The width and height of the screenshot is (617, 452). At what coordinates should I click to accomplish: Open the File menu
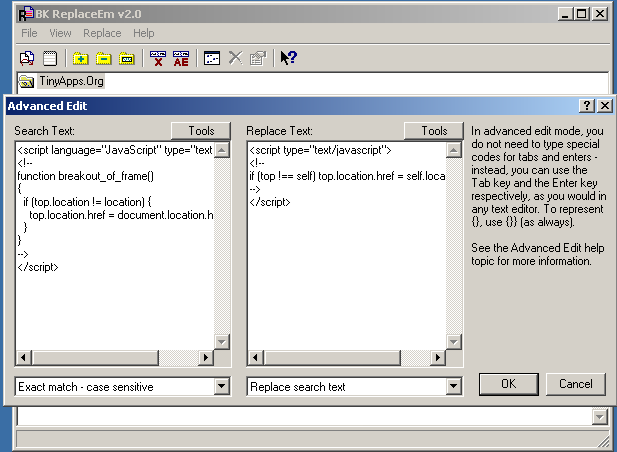[29, 33]
